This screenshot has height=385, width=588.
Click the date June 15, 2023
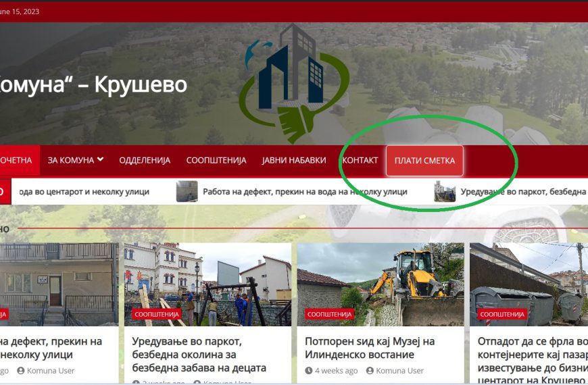click(20, 11)
